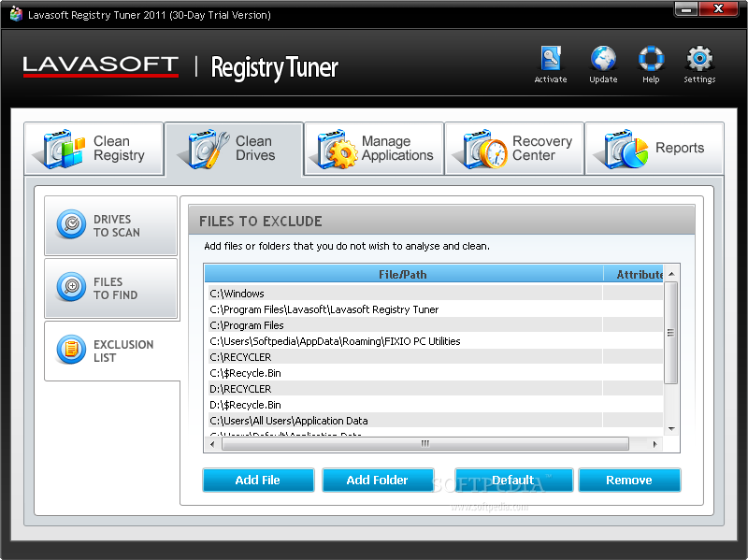The width and height of the screenshot is (748, 560).
Task: Click the Attribute column header
Action: (x=634, y=274)
